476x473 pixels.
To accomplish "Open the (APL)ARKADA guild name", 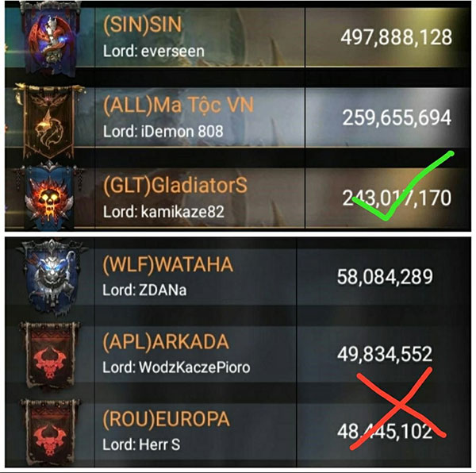I will click(166, 342).
